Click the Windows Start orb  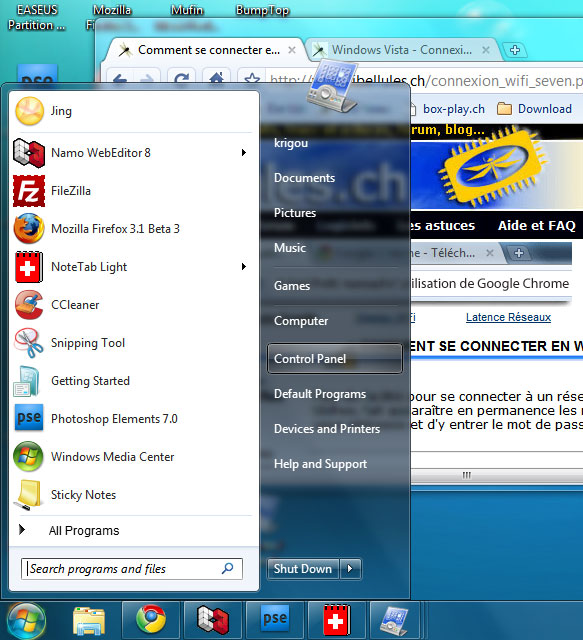(x=27, y=621)
